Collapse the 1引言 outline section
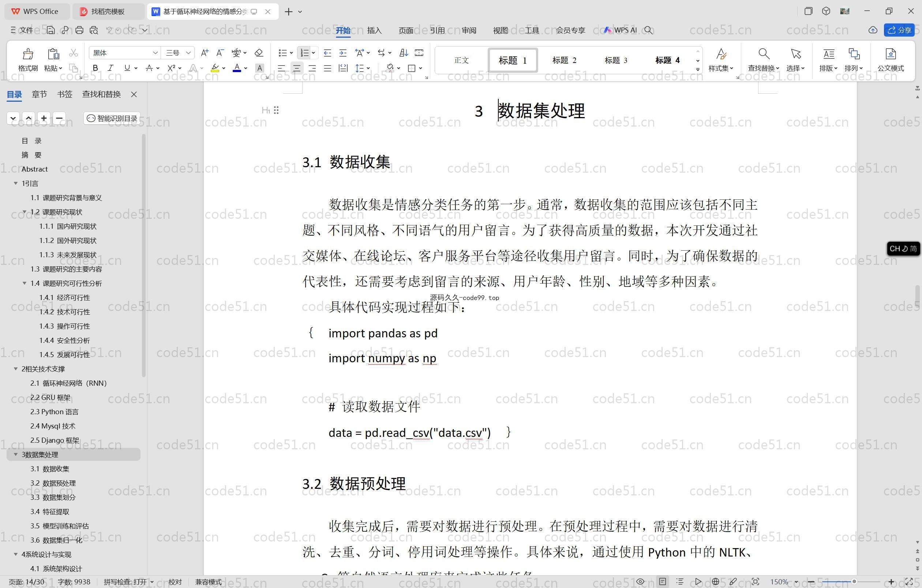Viewport: 922px width, 588px height. pos(16,183)
